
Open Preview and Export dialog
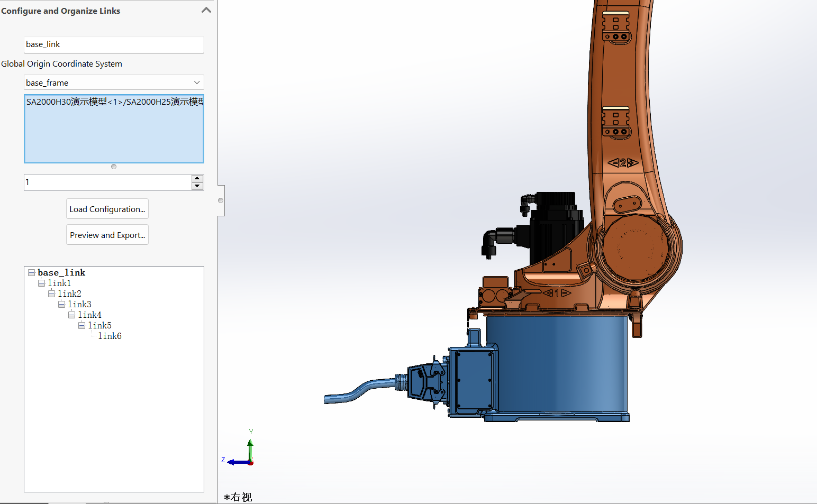point(107,235)
